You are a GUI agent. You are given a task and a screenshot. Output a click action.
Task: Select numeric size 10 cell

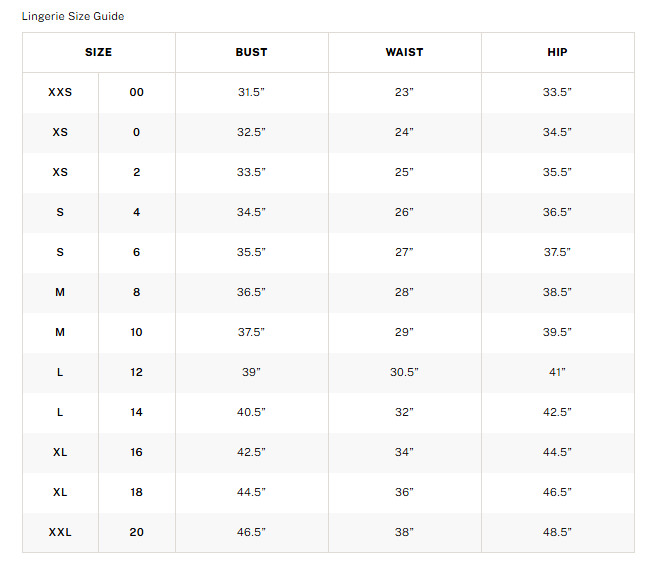coord(137,332)
